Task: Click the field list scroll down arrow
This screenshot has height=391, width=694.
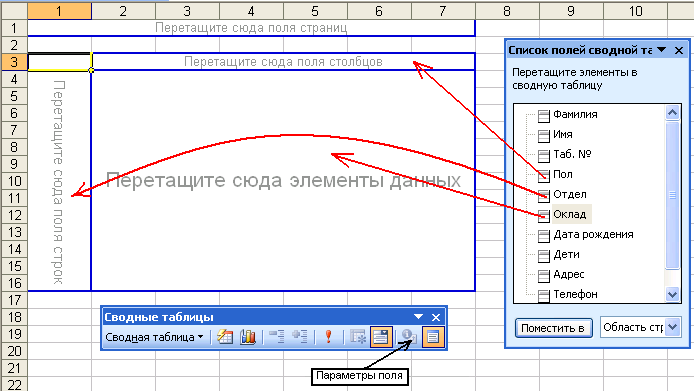Action: pyautogui.click(x=672, y=294)
